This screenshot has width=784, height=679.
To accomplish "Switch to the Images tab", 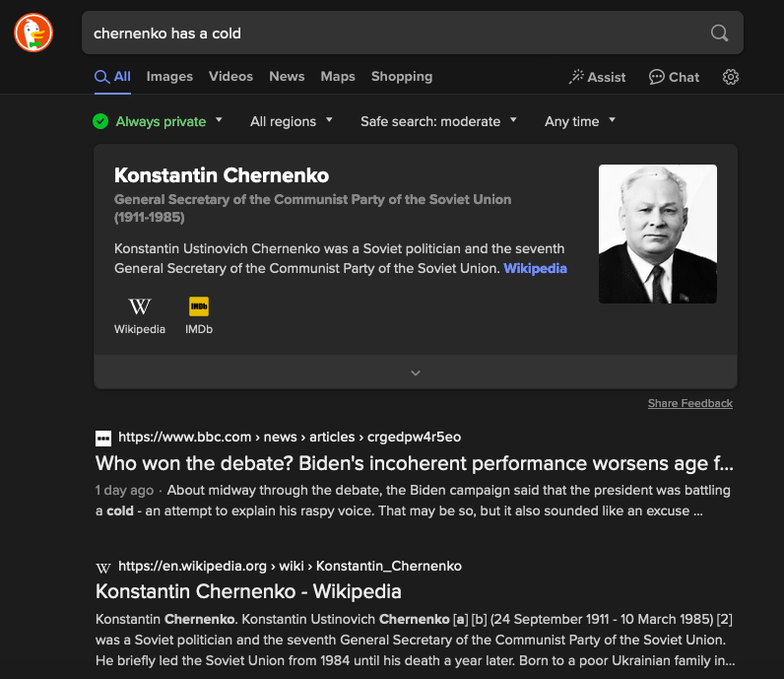I will point(169,77).
